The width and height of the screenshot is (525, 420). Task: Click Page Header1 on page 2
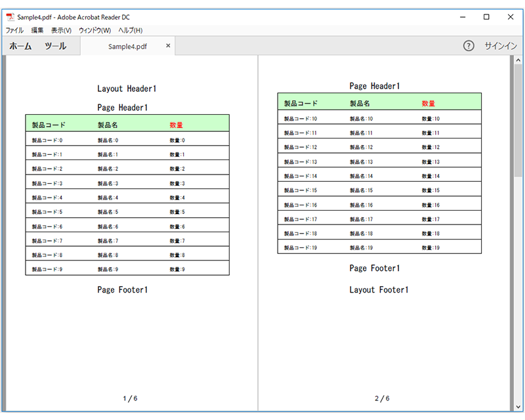coord(374,86)
